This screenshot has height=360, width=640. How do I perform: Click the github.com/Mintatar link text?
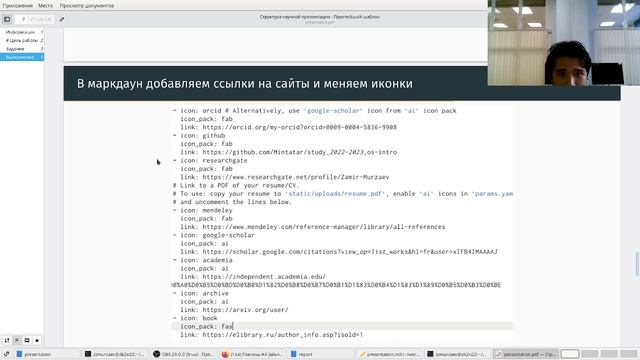click(x=300, y=152)
